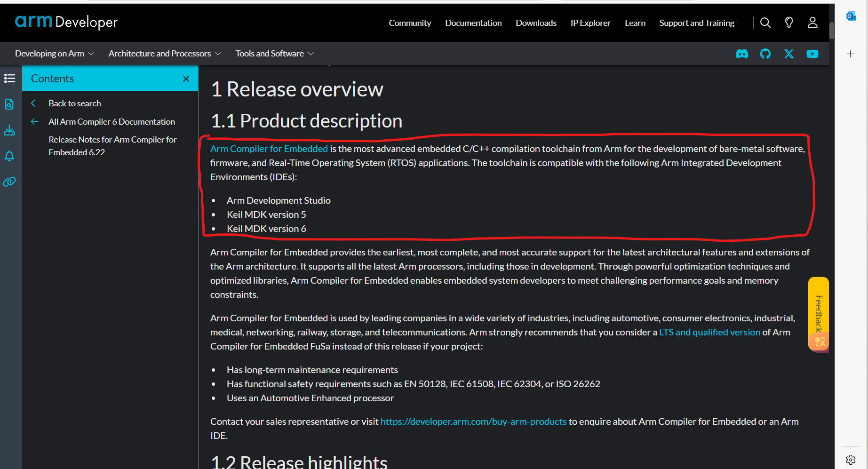The width and height of the screenshot is (868, 469).
Task: Toggle the contents list icon in sidebar
Action: 9,78
